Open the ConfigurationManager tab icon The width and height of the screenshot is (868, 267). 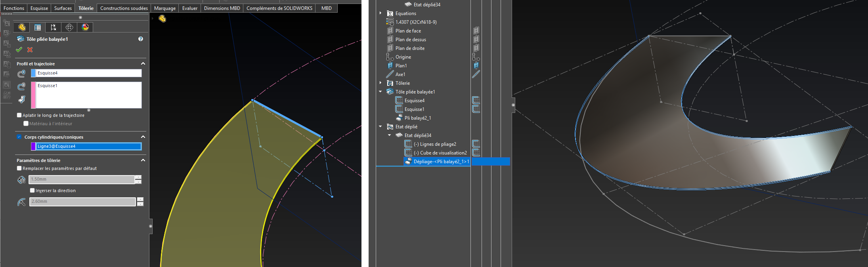54,27
